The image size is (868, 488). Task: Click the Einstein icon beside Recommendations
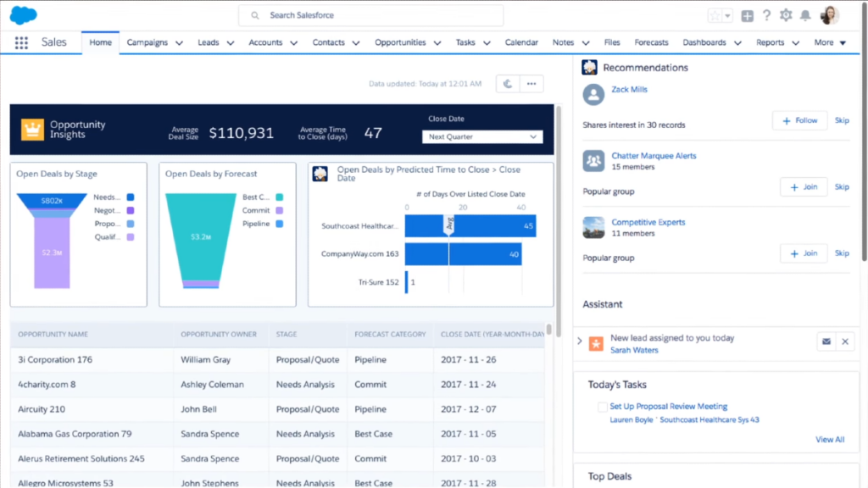590,68
